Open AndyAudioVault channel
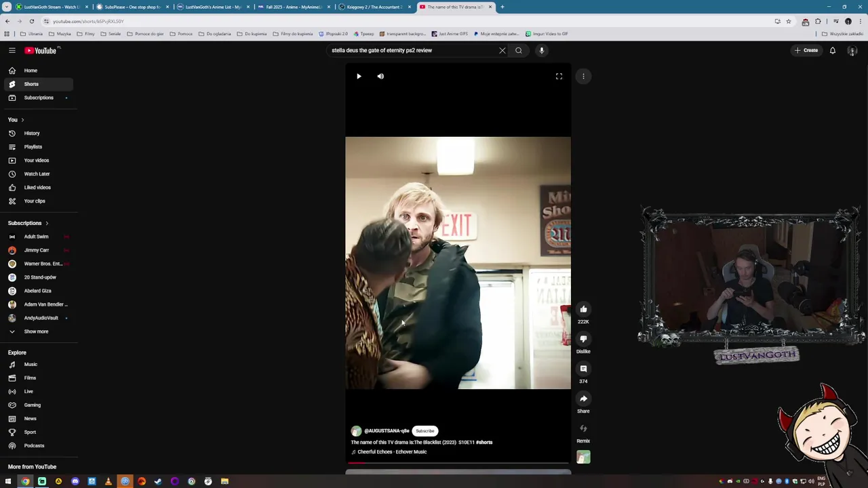Image resolution: width=868 pixels, height=488 pixels. [x=38, y=318]
